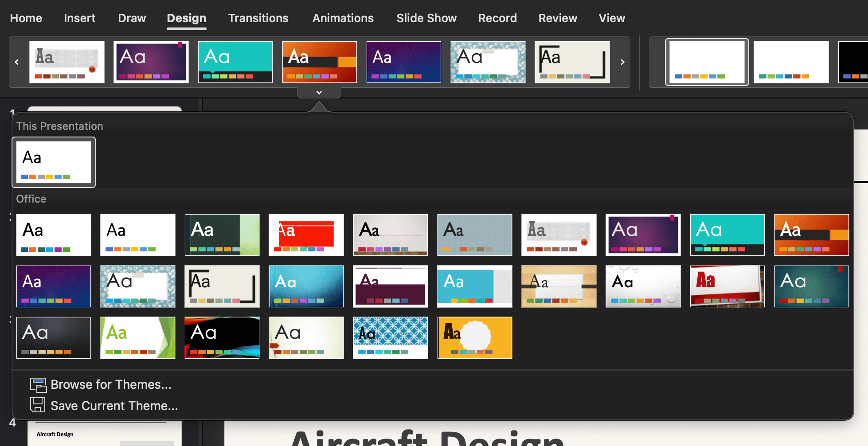868x446 pixels.
Task: Select the cream theme with red arrow marker
Action: [306, 338]
